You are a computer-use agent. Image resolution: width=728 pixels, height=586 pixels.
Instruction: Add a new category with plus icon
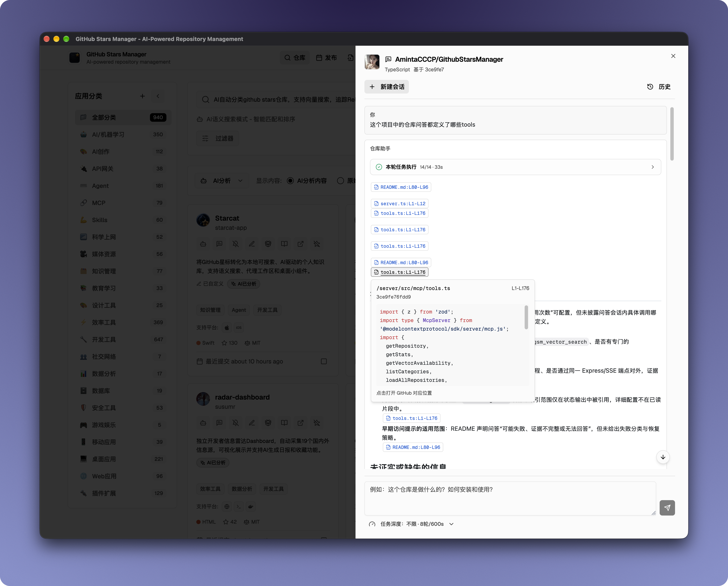[142, 96]
